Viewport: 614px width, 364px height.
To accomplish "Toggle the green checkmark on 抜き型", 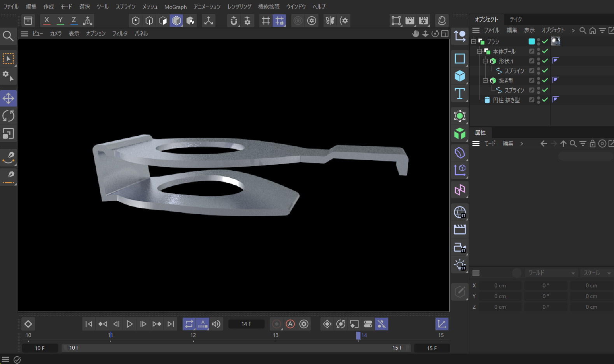I will (545, 80).
